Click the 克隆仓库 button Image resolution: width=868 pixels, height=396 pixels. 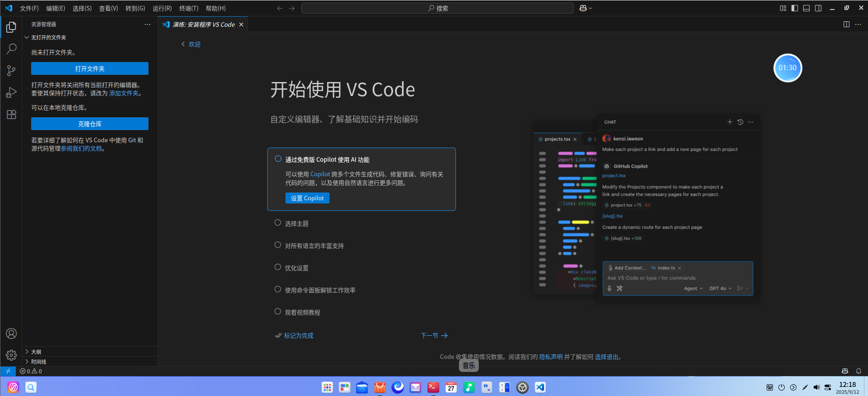[90, 124]
